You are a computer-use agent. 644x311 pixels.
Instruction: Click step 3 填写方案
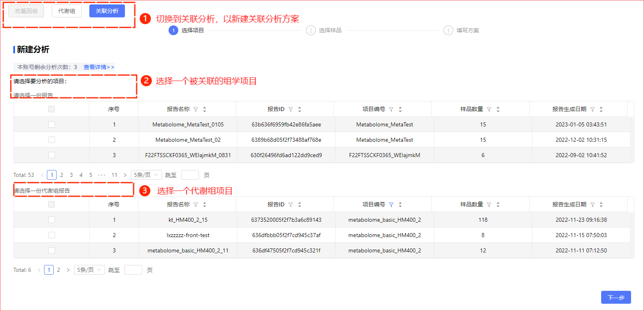click(x=461, y=30)
